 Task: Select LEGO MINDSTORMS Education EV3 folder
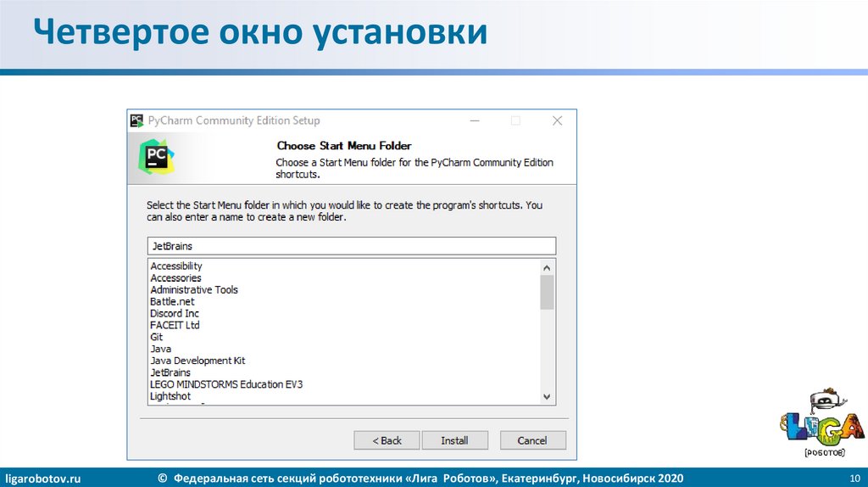(226, 384)
